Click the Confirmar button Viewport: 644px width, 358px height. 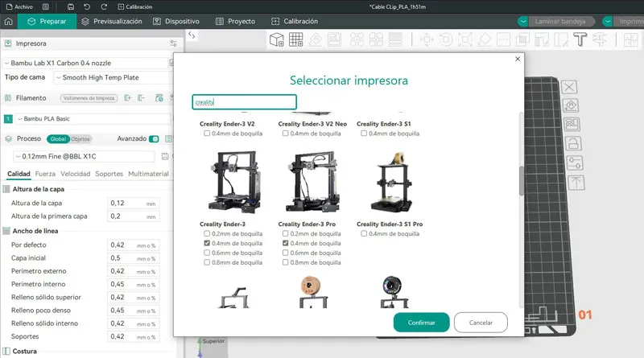[x=421, y=323]
